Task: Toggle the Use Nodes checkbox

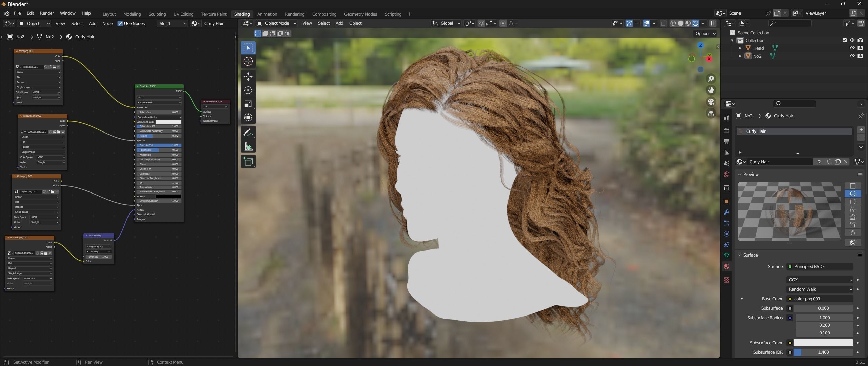Action: pos(120,23)
